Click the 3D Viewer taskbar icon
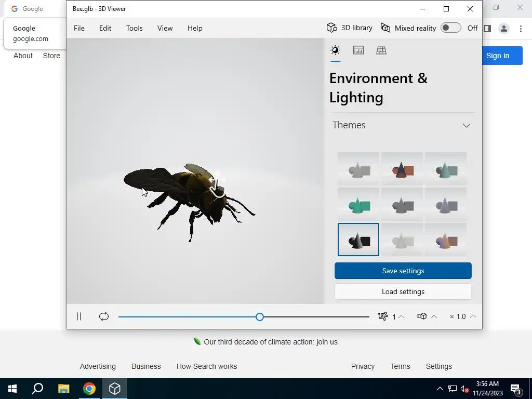This screenshot has width=532, height=399. tap(115, 389)
